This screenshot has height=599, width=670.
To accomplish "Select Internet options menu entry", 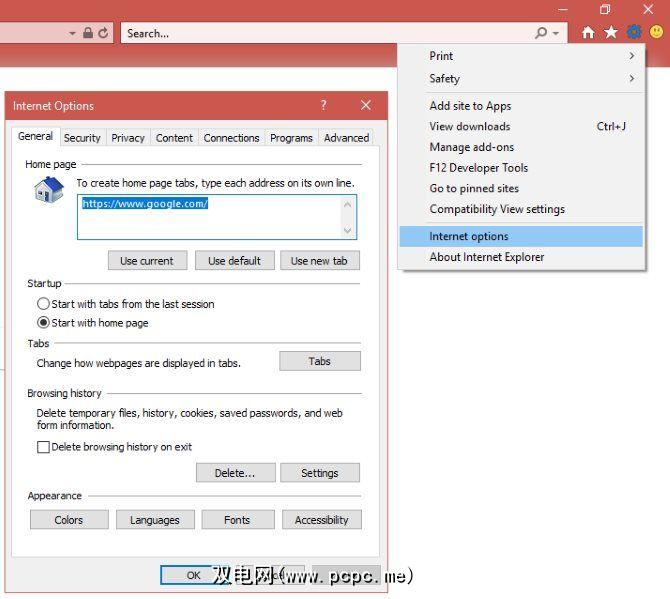I will 521,236.
